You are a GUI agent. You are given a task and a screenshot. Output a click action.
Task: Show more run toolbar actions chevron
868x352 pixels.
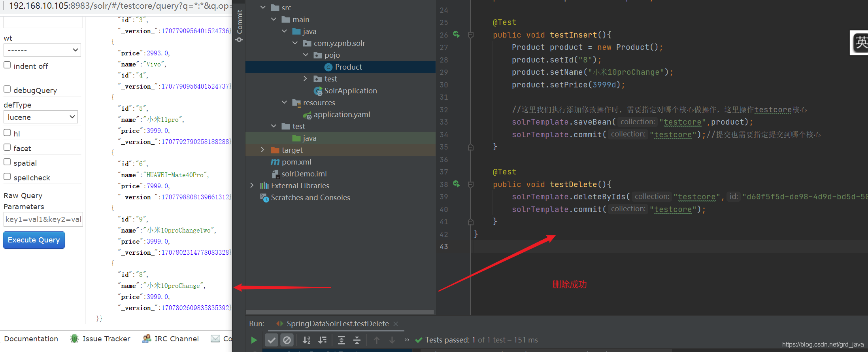pyautogui.click(x=407, y=340)
